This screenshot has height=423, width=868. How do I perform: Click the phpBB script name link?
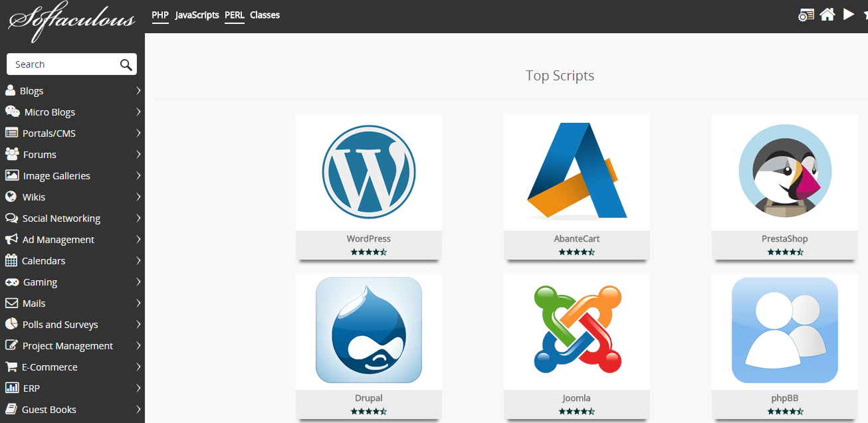785,398
